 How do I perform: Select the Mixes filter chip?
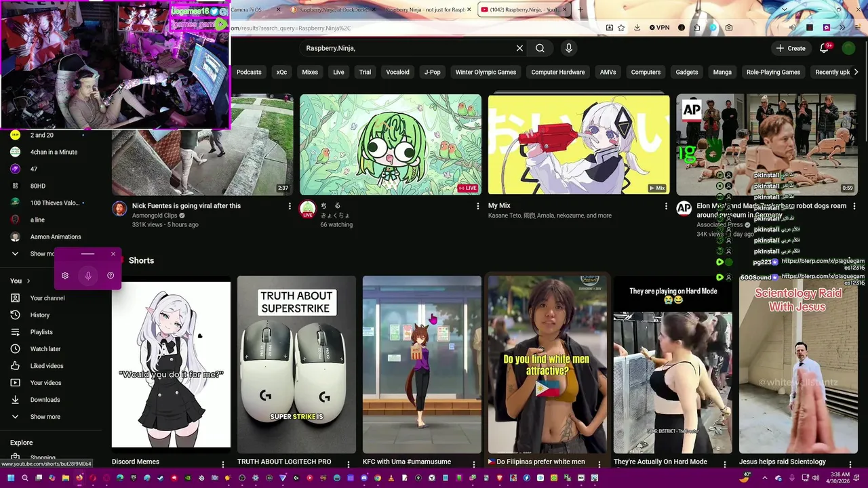(x=310, y=72)
